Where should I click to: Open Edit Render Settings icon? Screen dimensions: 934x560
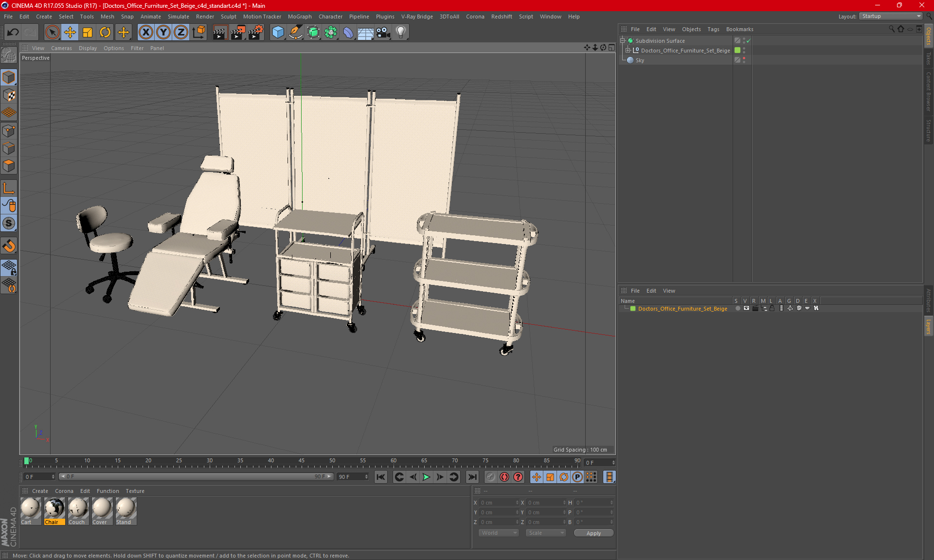[256, 32]
